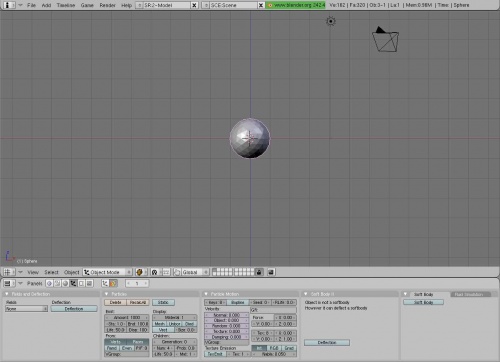The width and height of the screenshot is (500, 362).
Task: Toggle emit from Faces
Action: (138, 342)
